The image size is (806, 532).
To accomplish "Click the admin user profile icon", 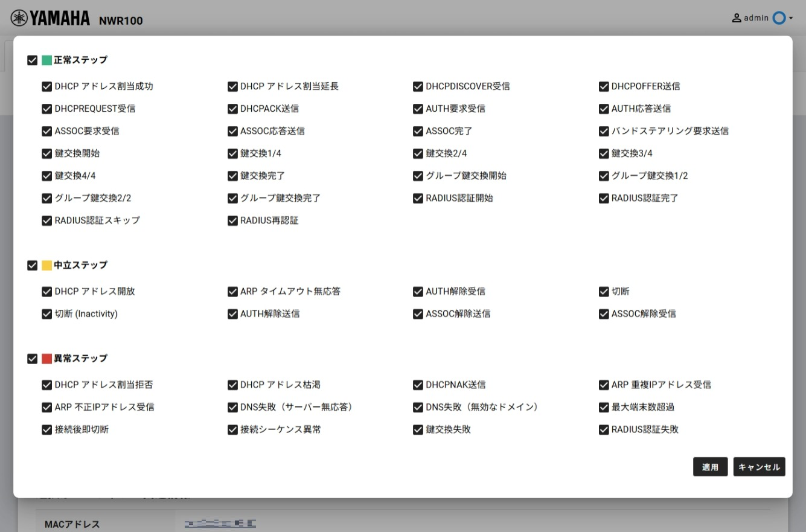I will click(737, 18).
